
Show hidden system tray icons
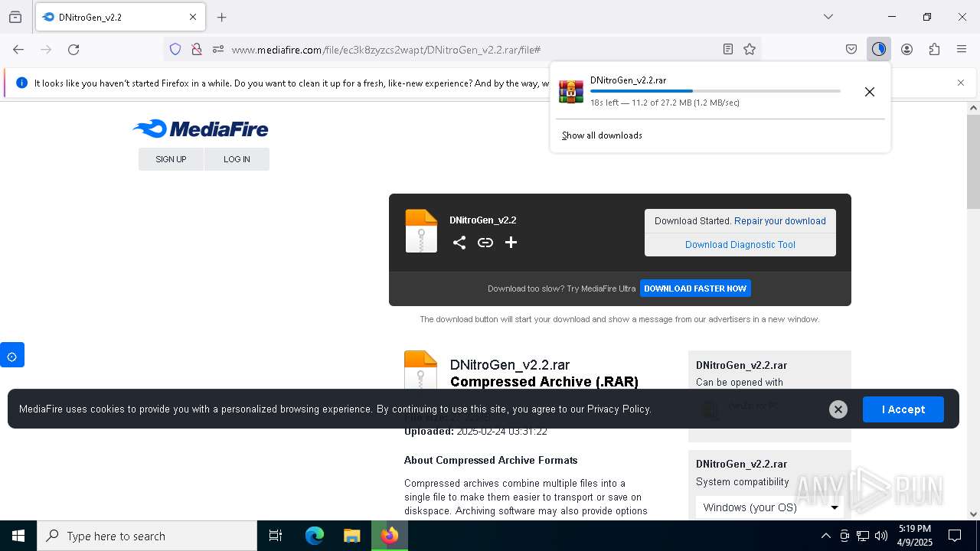(825, 536)
